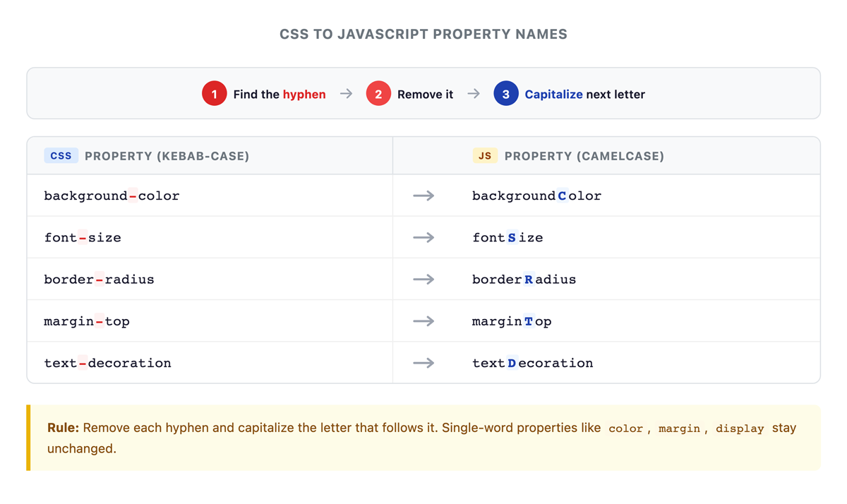
Task: Click the red step 1 circle
Action: [x=215, y=94]
